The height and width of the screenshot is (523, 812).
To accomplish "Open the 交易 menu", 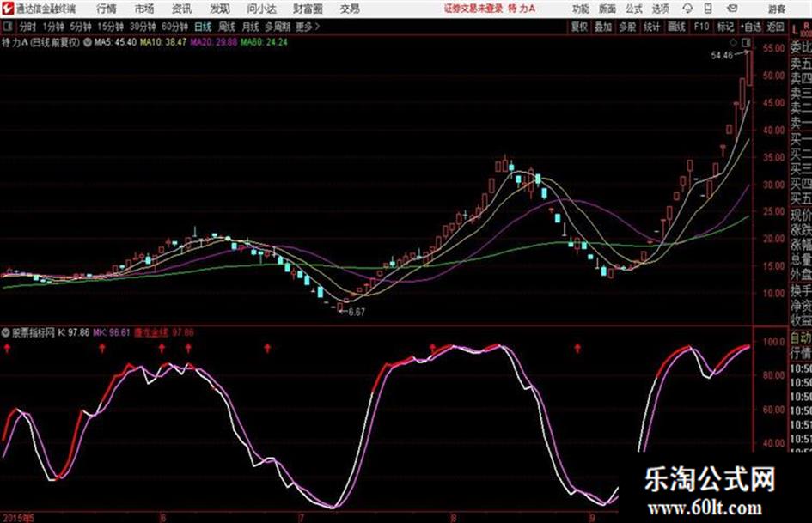I will click(x=350, y=9).
